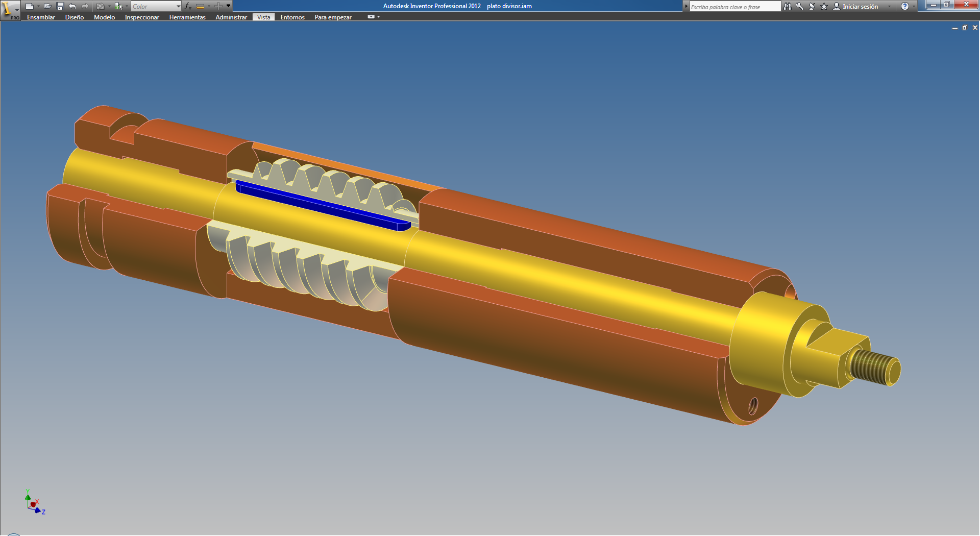Expand the arrow next to the Update icon
980x536 pixels.
tap(109, 6)
